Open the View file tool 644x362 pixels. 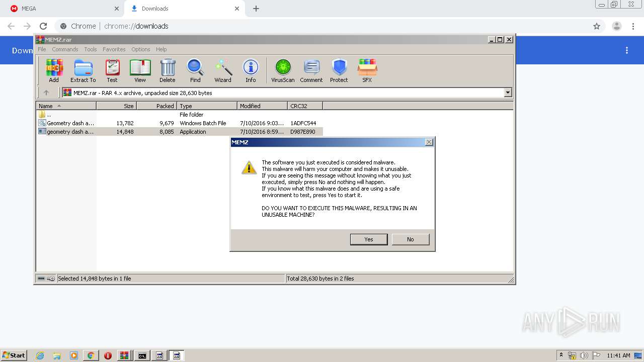click(x=140, y=70)
